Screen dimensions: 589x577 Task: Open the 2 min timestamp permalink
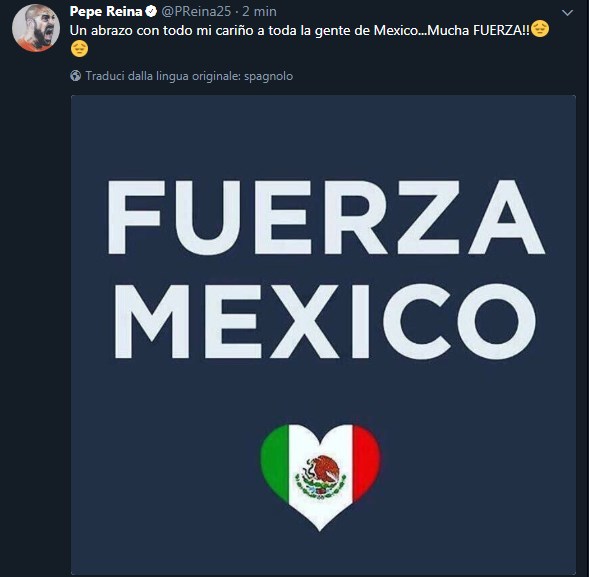point(259,12)
